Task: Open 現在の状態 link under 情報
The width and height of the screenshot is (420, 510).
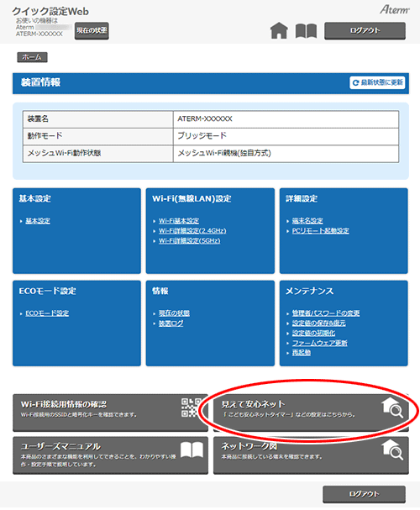Action: click(174, 313)
